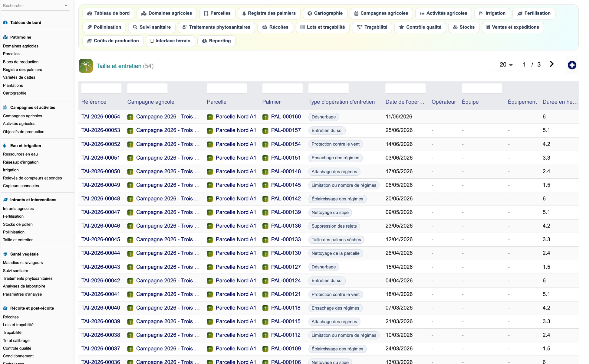Click the date 23/05/2026 cell
Viewport: 589px width, 364px height.
click(x=399, y=226)
